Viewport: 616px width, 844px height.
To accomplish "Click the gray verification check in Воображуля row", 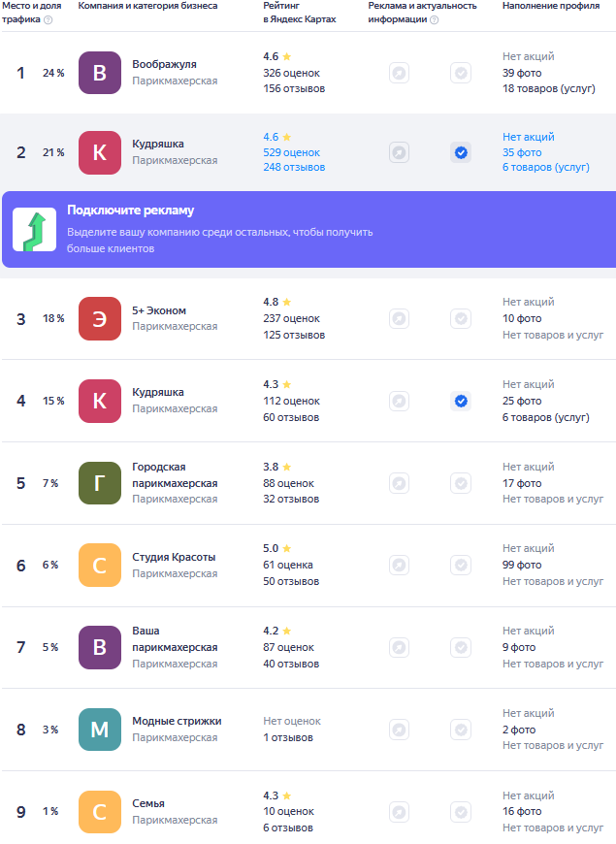I will point(461,73).
